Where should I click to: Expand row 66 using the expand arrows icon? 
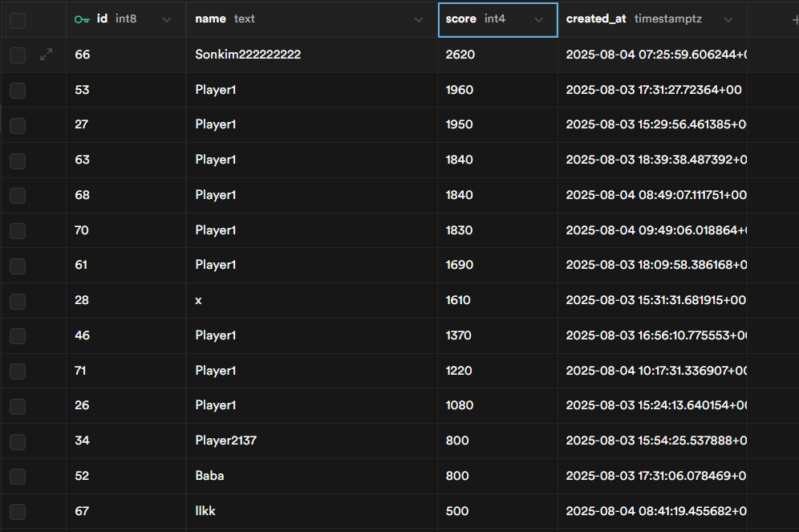(x=47, y=55)
